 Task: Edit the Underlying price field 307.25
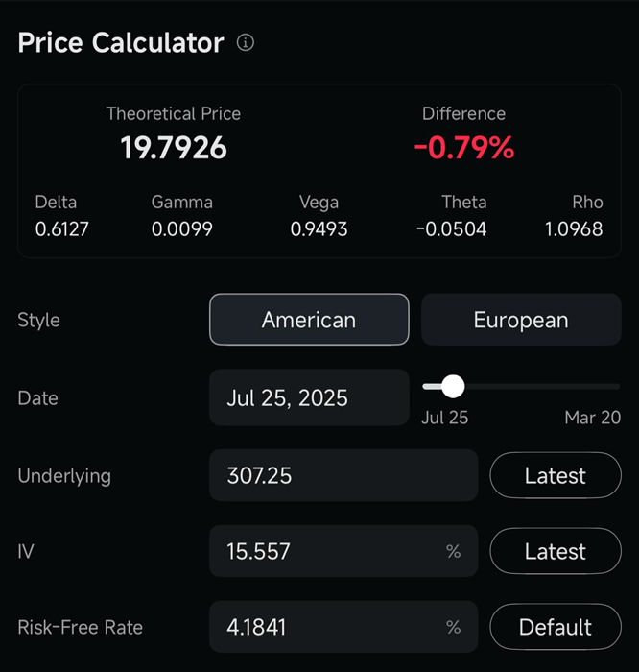(x=343, y=475)
